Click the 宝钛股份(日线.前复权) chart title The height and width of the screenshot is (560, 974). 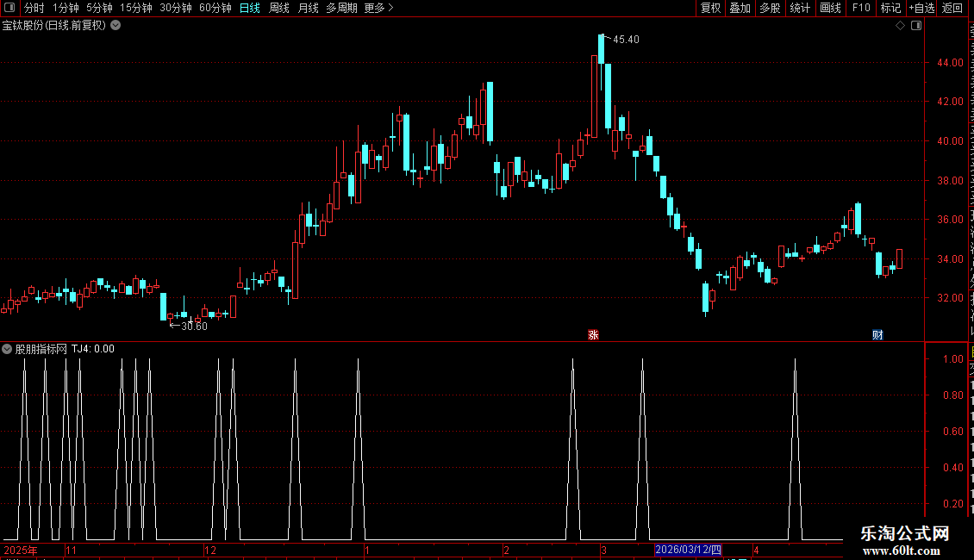pyautogui.click(x=54, y=26)
